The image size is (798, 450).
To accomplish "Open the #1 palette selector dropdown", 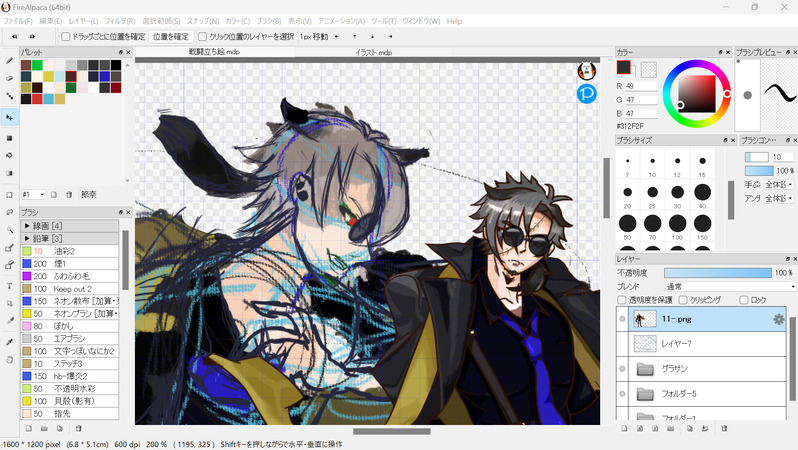I will 34,194.
